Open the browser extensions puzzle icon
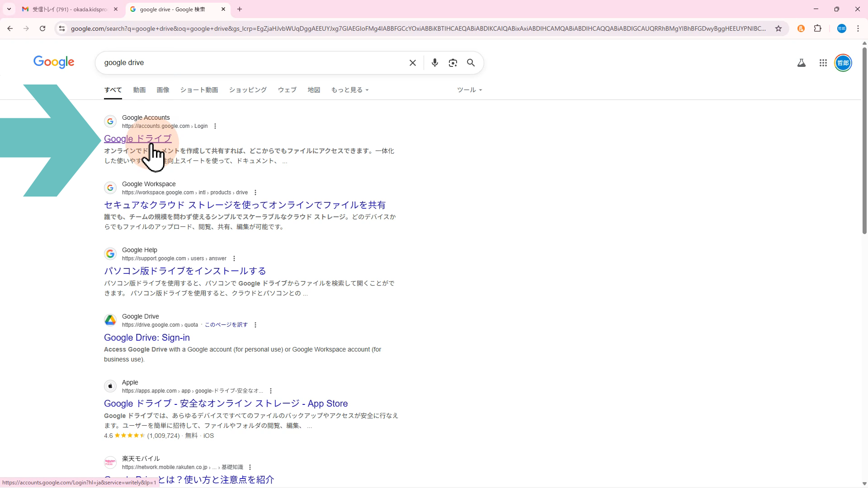The image size is (868, 488). [817, 28]
